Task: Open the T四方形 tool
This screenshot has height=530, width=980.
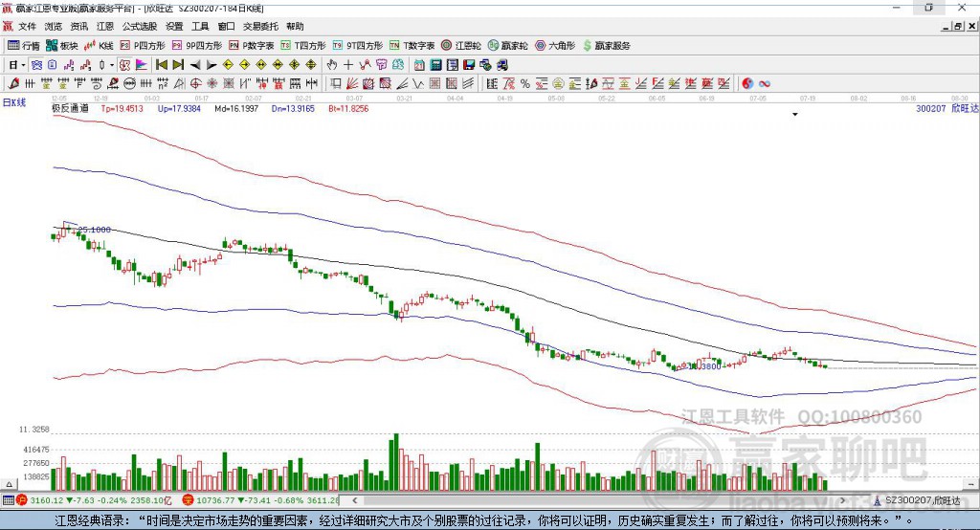Action: 303,46
